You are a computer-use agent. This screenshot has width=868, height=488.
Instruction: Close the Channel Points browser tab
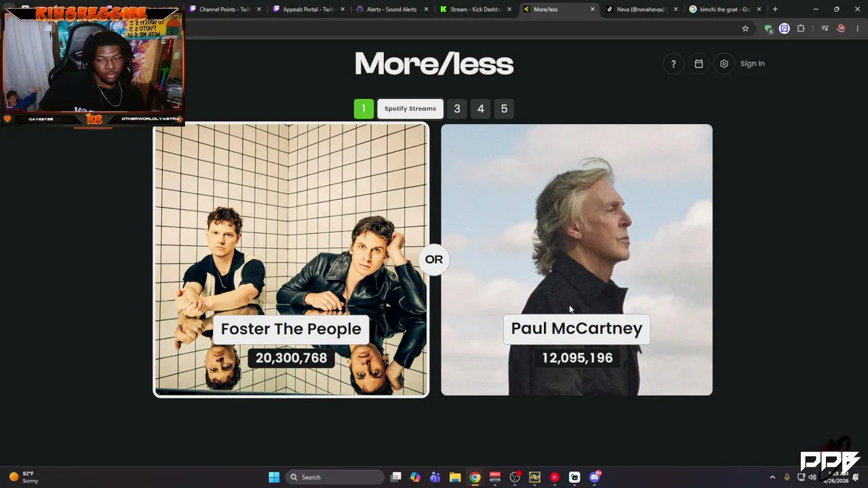[258, 9]
